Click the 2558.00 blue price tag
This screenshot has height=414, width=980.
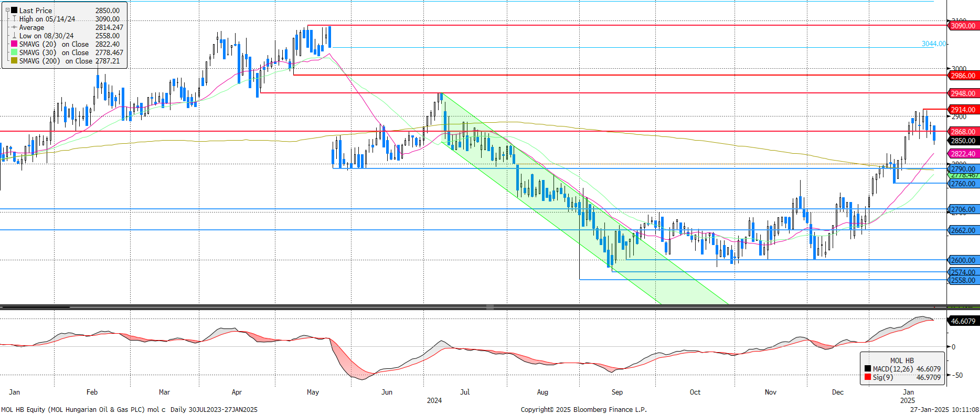click(x=963, y=280)
